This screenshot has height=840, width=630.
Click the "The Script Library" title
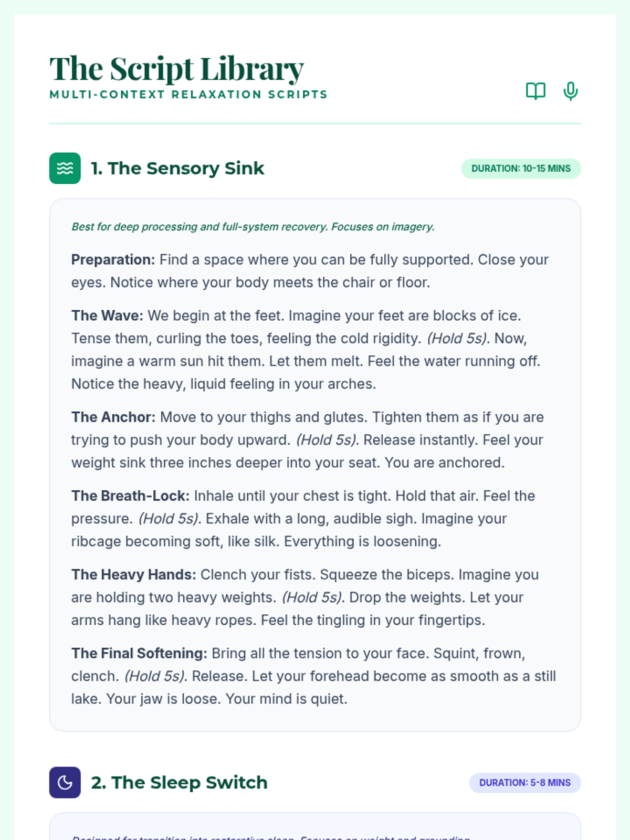click(x=176, y=69)
